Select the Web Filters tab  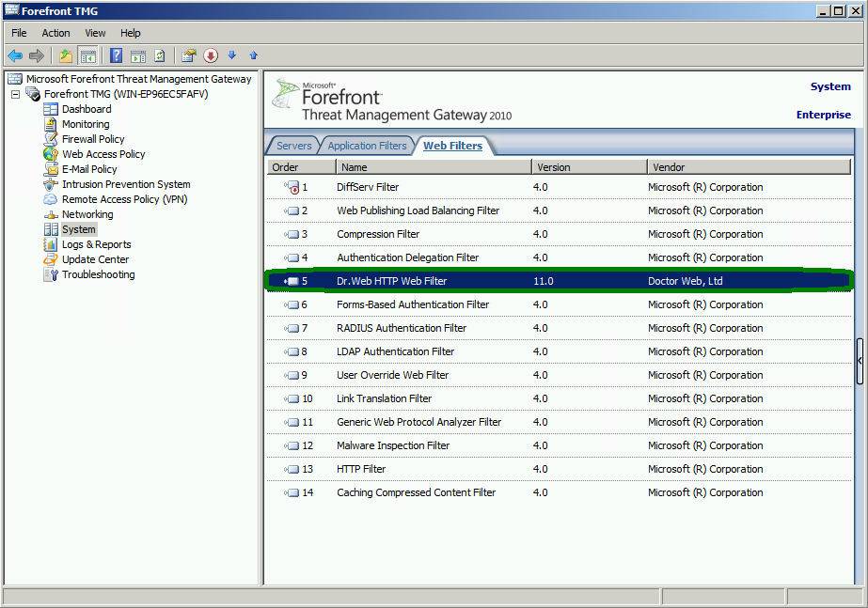(x=453, y=146)
